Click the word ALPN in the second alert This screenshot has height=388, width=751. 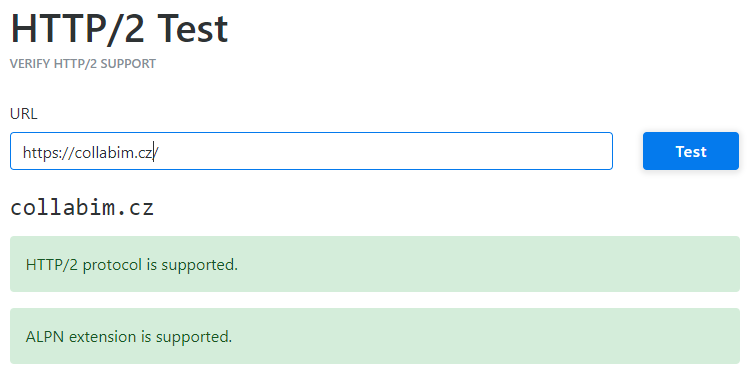(x=45, y=337)
